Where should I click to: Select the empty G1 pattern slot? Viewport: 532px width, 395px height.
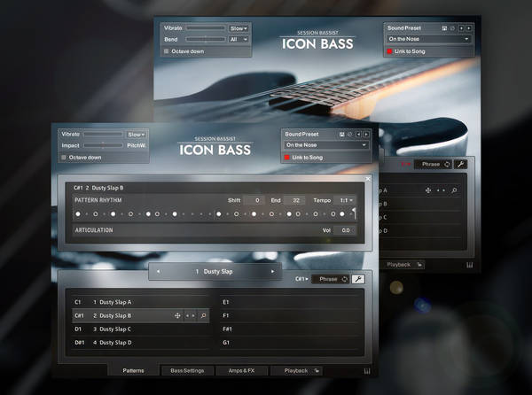(x=289, y=343)
